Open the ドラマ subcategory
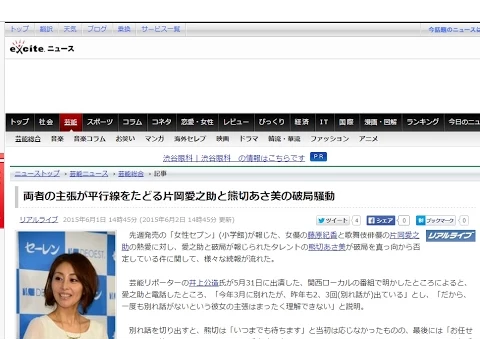Image resolution: width=480 pixels, height=360 pixels. (x=249, y=139)
